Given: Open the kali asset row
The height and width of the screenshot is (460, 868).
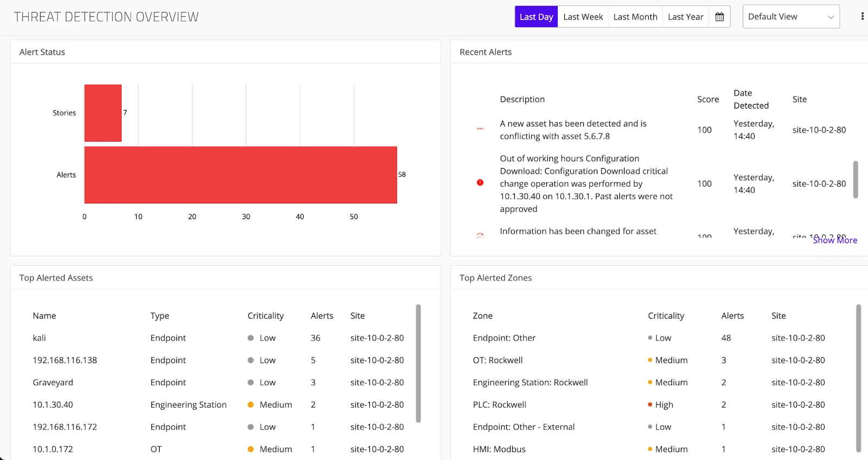Looking at the screenshot, I should pos(40,338).
